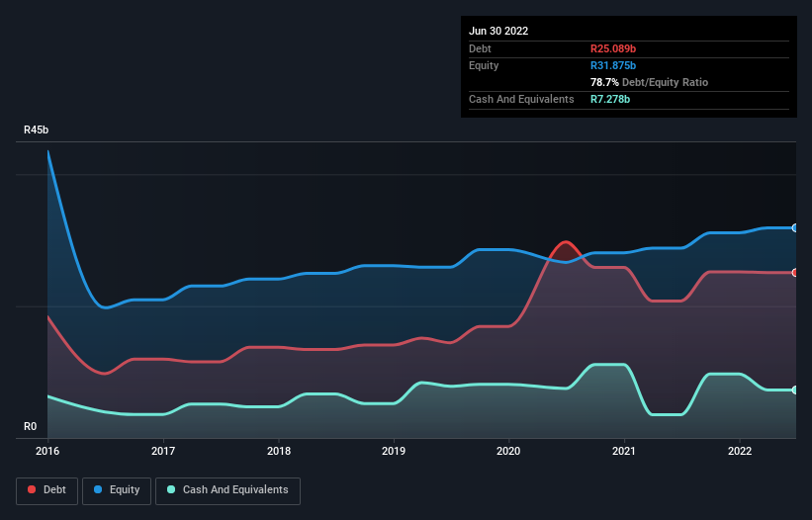Click the 2018 x-axis label
The image size is (812, 520).
click(x=279, y=451)
